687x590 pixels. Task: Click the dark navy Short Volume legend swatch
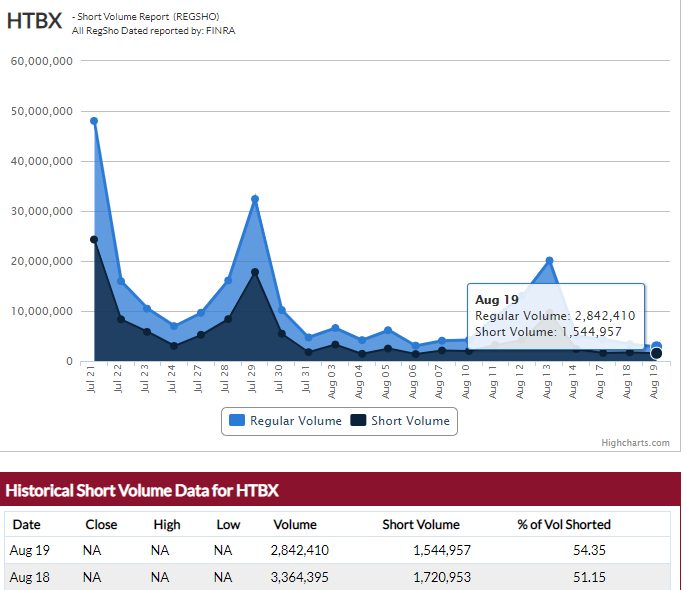pyautogui.click(x=358, y=421)
